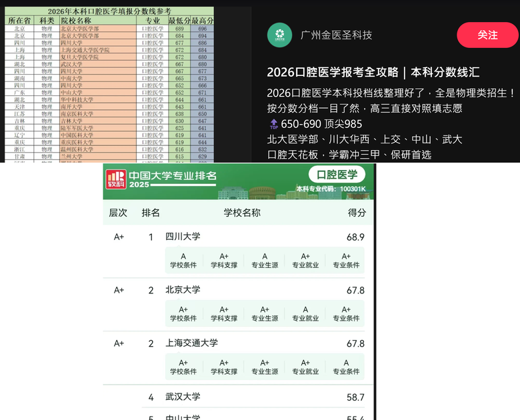Click the red 关注 follow button
The width and height of the screenshot is (520, 420).
point(487,35)
